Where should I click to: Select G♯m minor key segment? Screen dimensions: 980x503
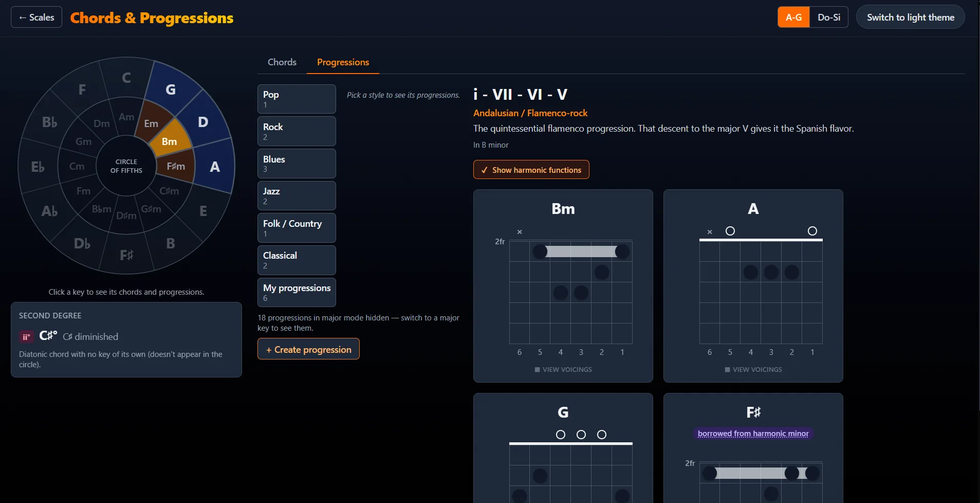pyautogui.click(x=151, y=209)
